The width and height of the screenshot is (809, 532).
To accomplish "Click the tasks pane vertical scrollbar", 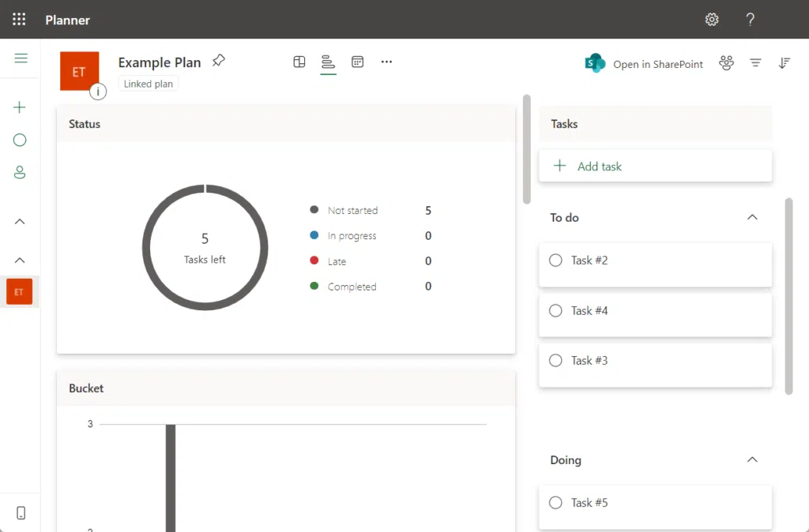I will (x=788, y=297).
